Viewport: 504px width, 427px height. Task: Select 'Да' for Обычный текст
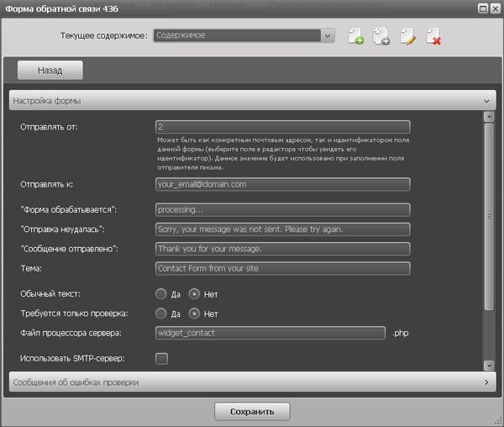161,294
